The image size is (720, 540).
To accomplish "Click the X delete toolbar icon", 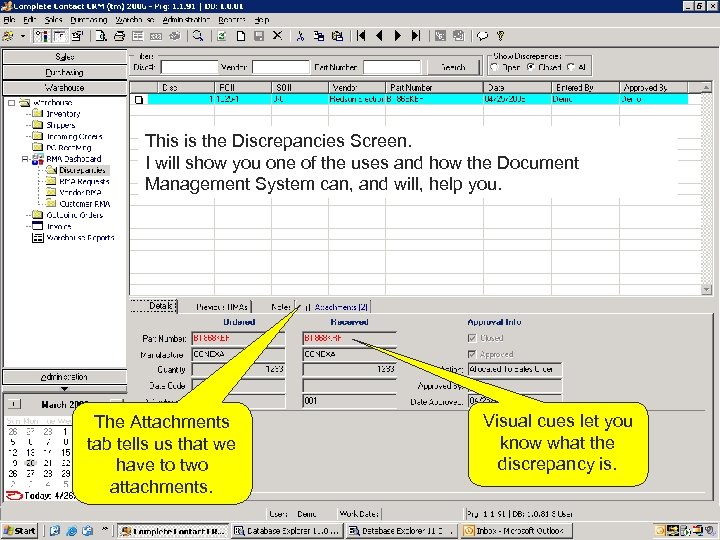I will 277,35.
